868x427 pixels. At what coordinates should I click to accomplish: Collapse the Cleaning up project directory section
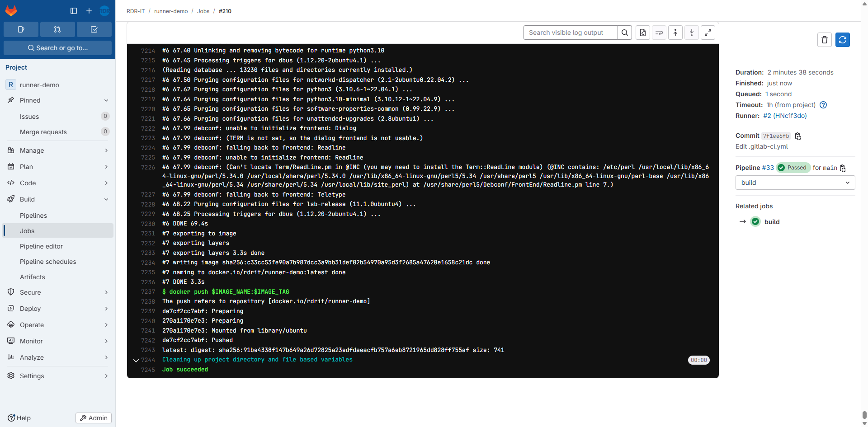[136, 360]
